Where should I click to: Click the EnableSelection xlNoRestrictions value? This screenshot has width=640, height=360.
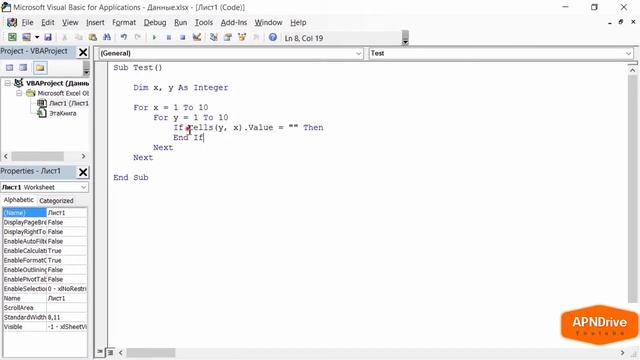[67, 289]
